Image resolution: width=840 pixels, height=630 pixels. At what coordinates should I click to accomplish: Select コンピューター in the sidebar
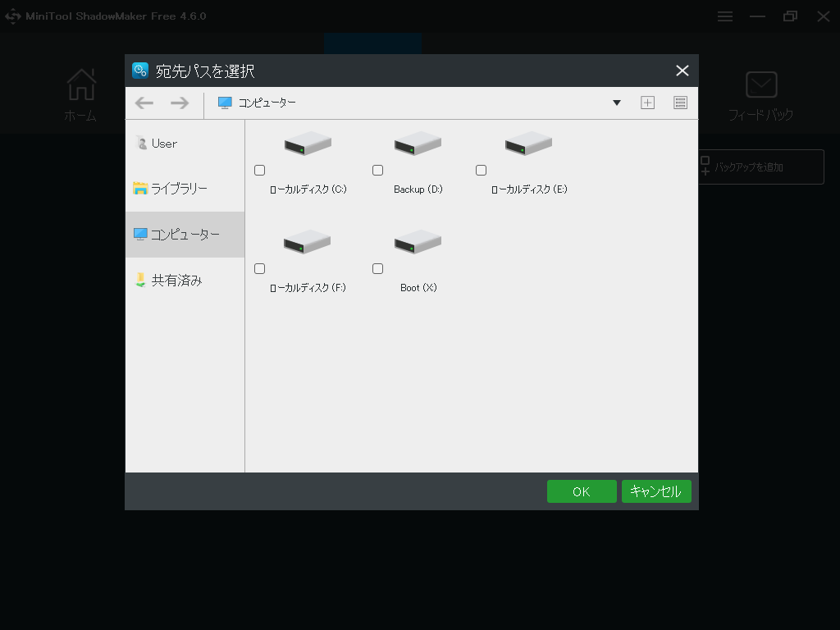tap(185, 235)
